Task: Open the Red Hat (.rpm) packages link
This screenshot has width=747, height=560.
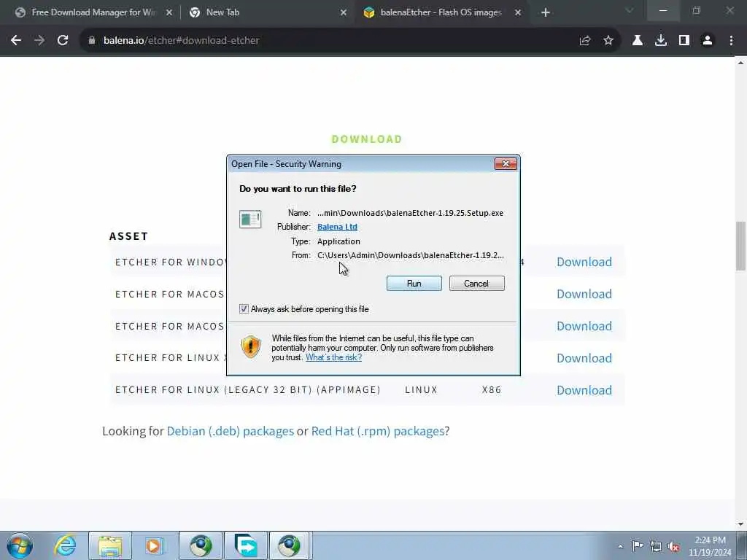Action: [x=378, y=431]
